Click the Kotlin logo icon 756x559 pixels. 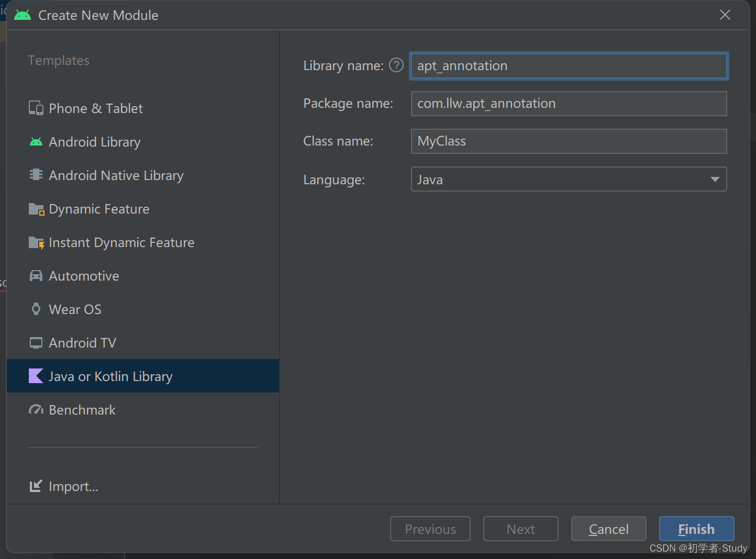point(36,376)
